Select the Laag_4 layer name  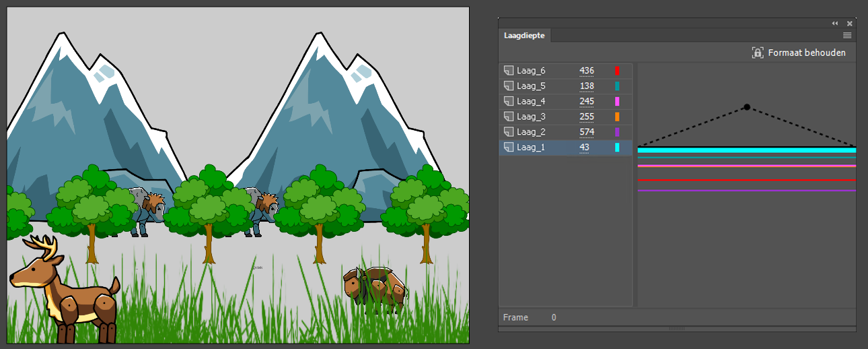(531, 101)
